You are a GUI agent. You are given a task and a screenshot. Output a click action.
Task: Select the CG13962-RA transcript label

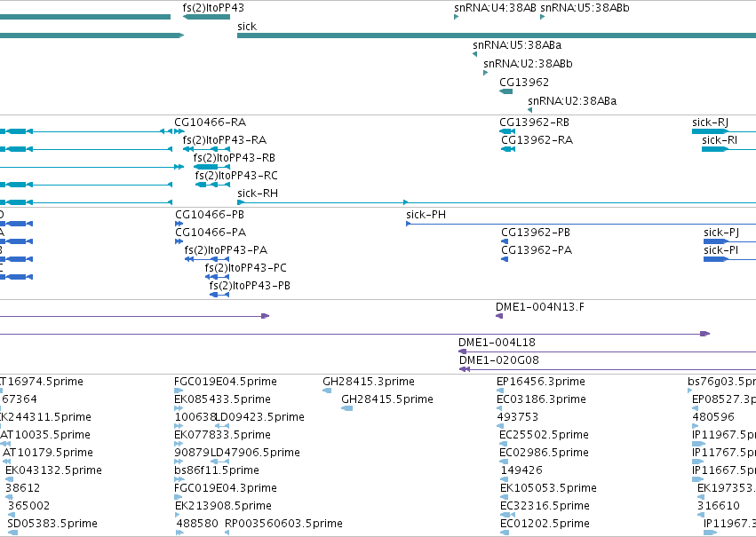[537, 140]
